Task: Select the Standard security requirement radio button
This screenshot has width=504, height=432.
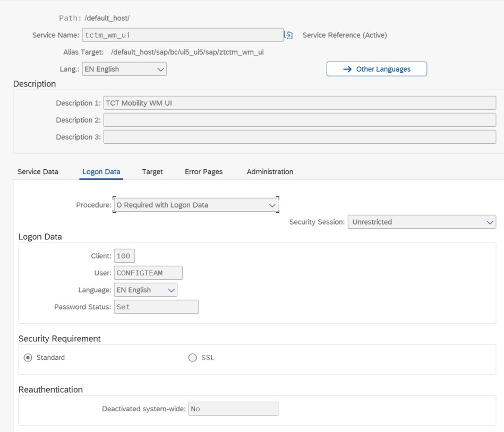Action: pyautogui.click(x=28, y=358)
